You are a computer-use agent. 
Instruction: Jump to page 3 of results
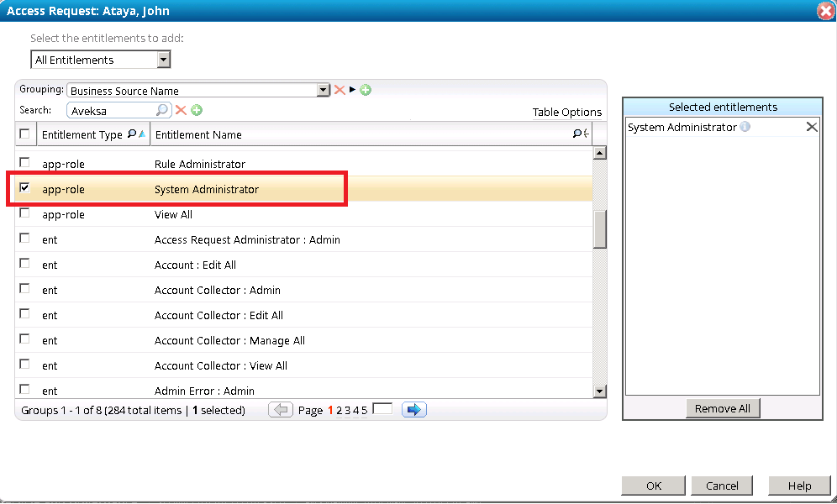(347, 411)
